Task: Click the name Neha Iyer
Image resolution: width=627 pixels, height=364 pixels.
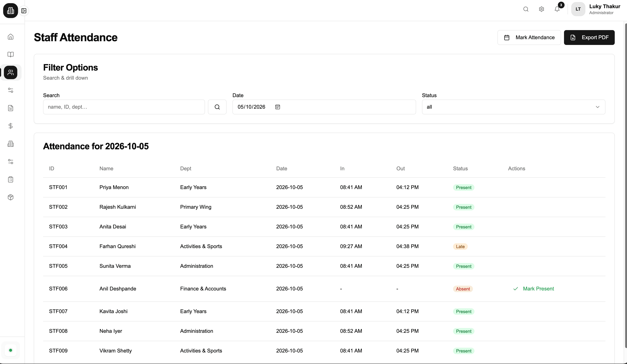Action: tap(111, 331)
